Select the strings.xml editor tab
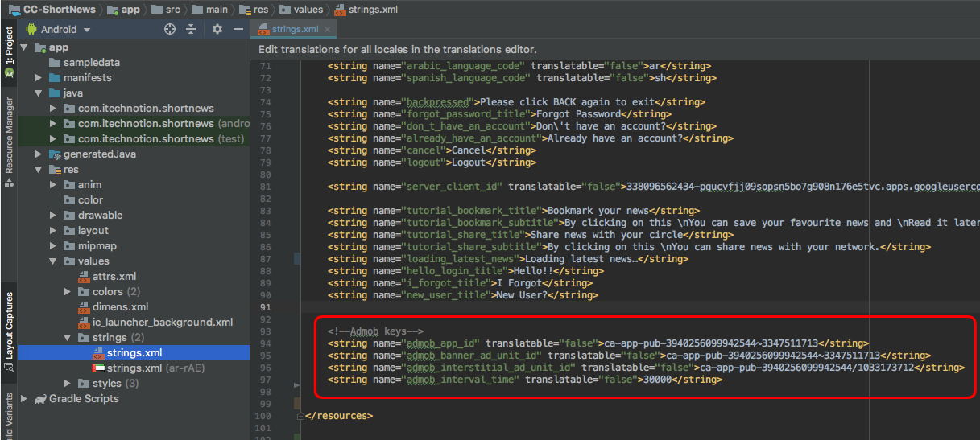980x440 pixels. 288,29
